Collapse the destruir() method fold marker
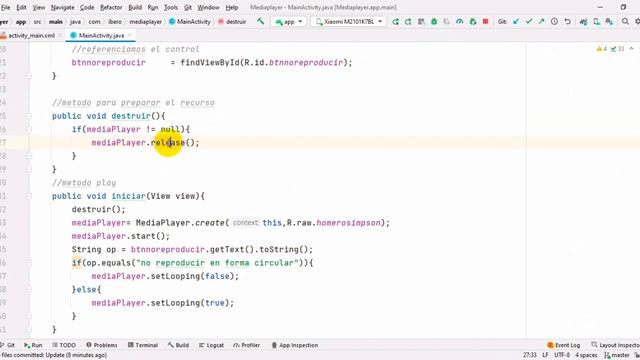This screenshot has width=640, height=360. (x=29, y=116)
